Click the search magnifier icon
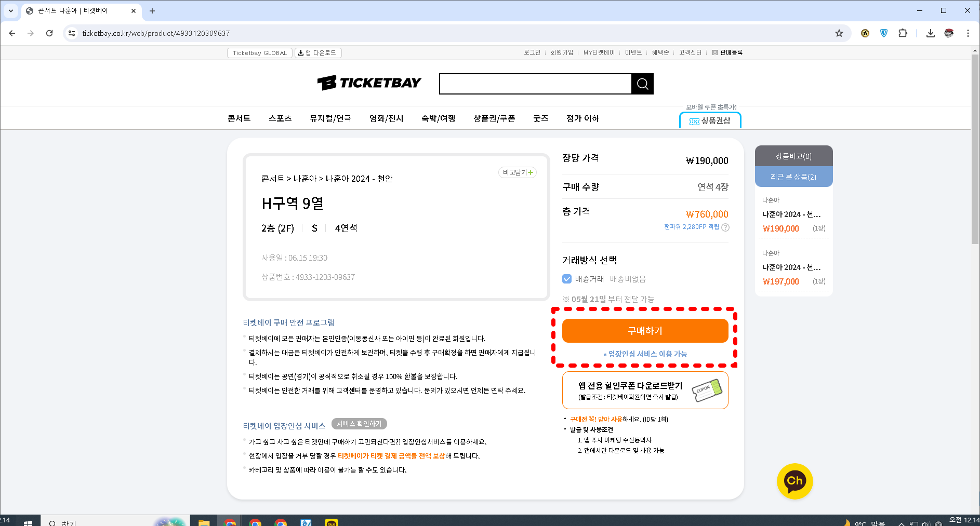This screenshot has height=526, width=980. pos(642,84)
